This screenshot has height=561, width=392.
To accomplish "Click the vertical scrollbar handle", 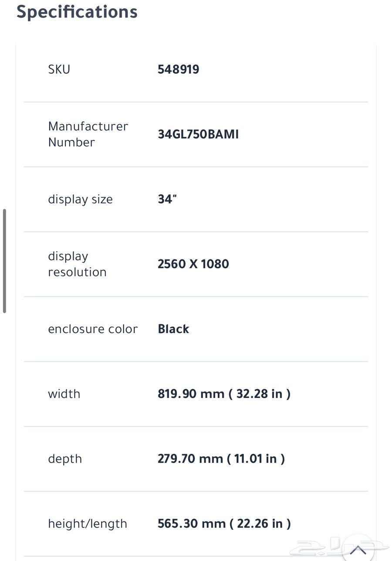I will 4,261.
